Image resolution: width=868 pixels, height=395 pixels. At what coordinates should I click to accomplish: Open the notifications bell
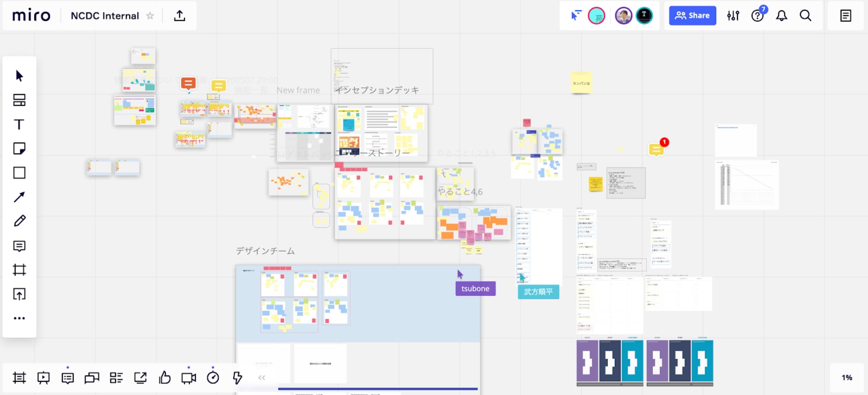pyautogui.click(x=781, y=15)
